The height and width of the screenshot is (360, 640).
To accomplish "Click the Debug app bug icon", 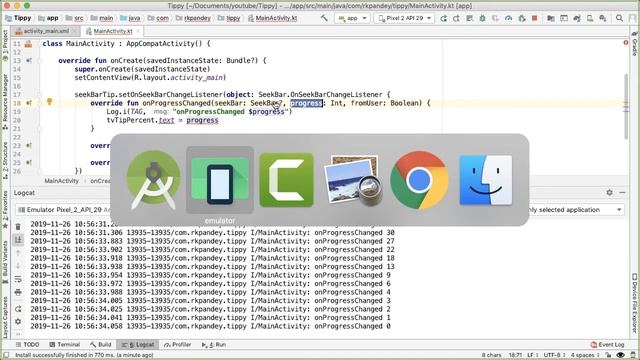I will [482, 18].
